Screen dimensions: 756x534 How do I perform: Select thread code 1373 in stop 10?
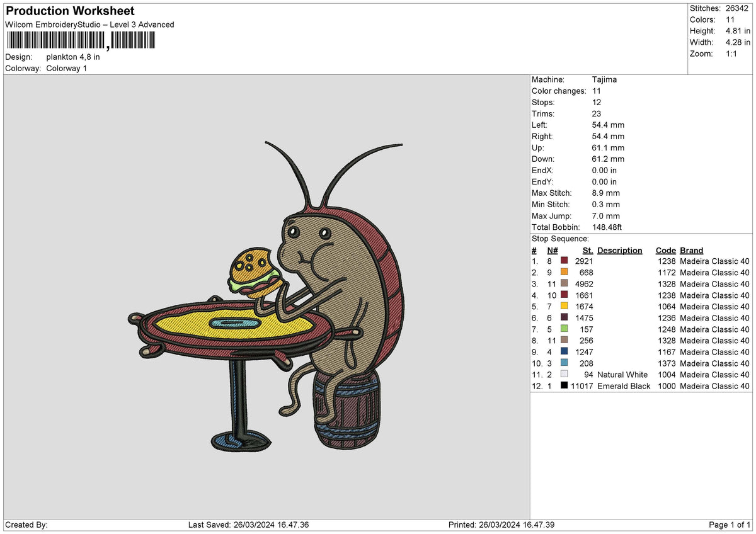666,363
